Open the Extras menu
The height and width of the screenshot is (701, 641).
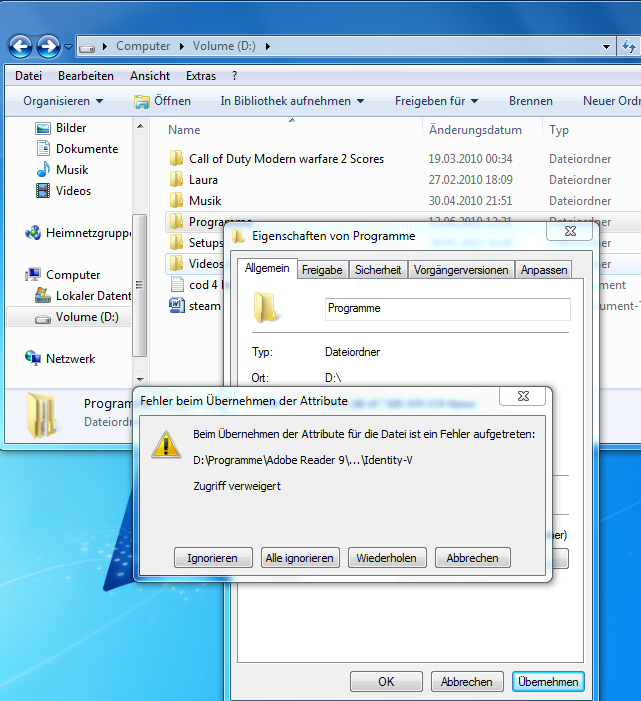(201, 76)
